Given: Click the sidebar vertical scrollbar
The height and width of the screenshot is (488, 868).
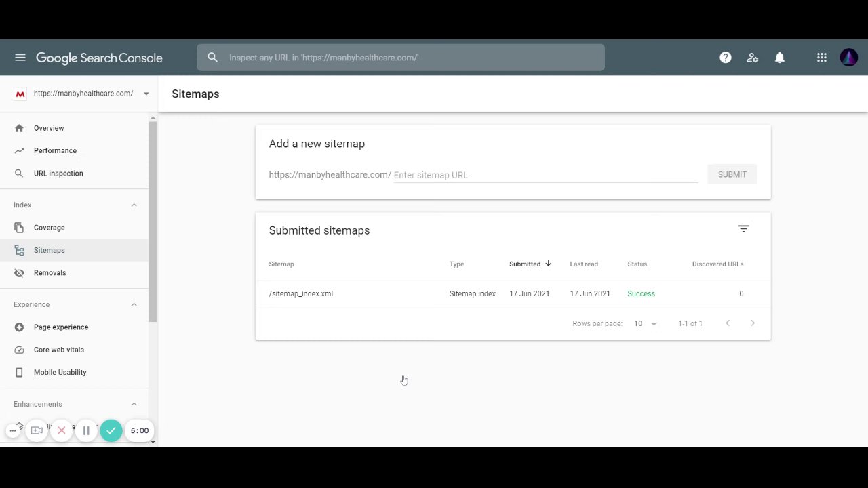Looking at the screenshot, I should (153, 222).
